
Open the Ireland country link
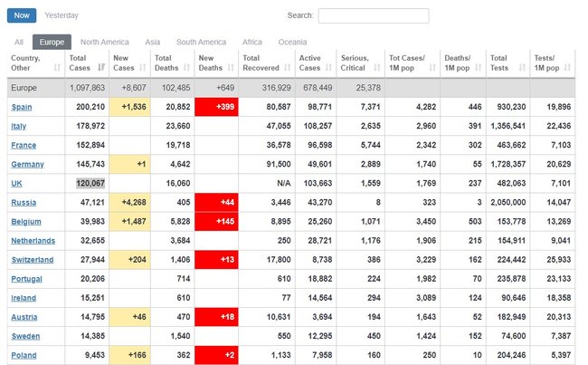click(x=24, y=298)
